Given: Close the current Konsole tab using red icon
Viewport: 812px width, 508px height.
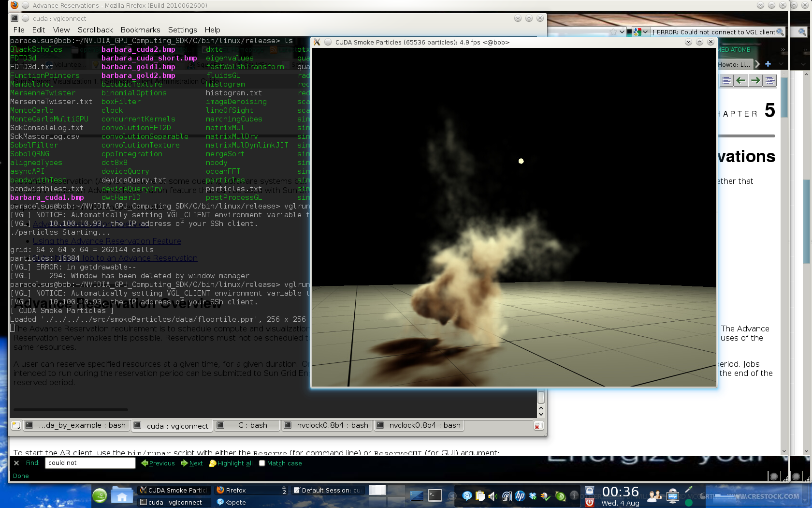Looking at the screenshot, I should click(x=538, y=426).
